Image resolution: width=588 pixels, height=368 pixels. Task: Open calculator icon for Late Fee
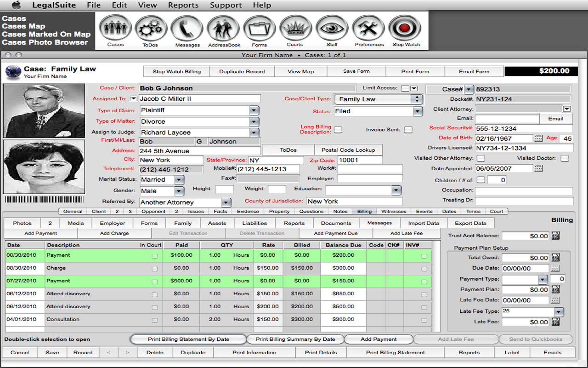pyautogui.click(x=556, y=322)
